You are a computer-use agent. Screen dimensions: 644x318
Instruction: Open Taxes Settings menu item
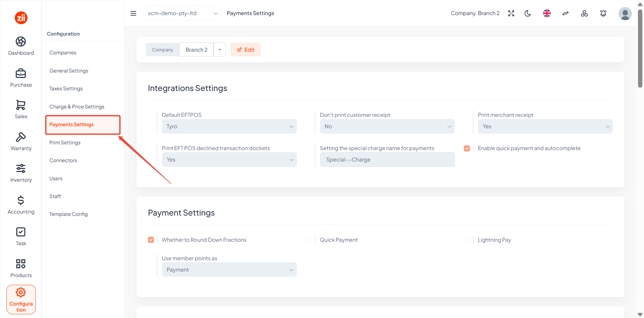(x=66, y=89)
